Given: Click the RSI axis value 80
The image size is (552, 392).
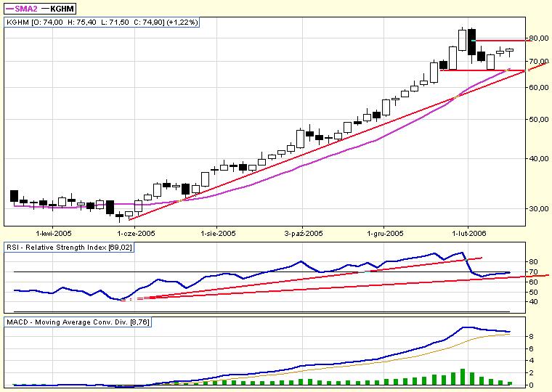Looking at the screenshot, I should coord(533,262).
